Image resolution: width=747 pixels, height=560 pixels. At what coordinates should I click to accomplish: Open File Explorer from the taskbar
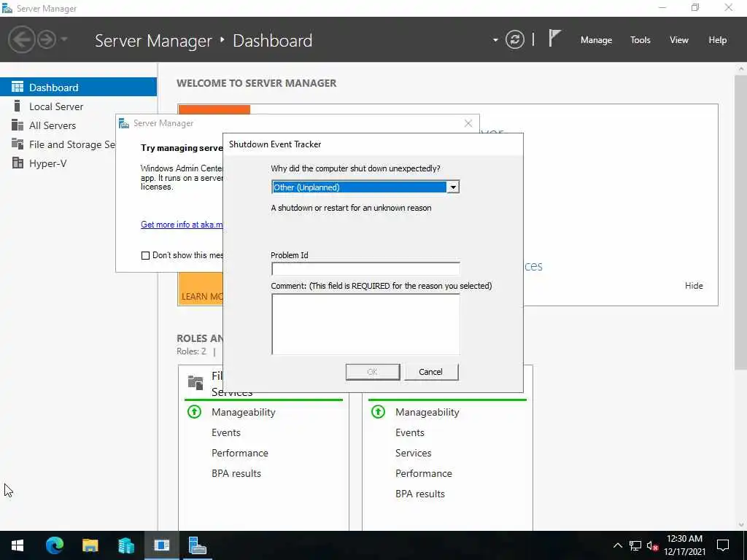(x=90, y=545)
